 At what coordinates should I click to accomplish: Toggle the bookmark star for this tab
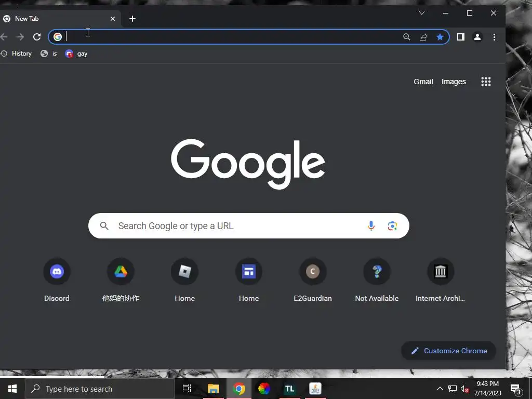(x=440, y=37)
